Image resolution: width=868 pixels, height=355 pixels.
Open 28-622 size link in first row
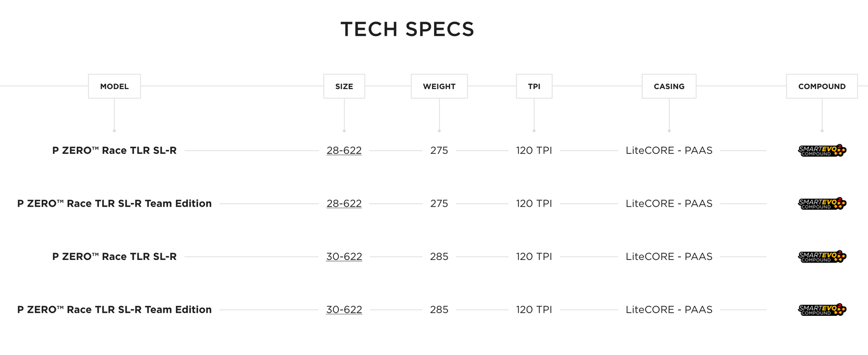(x=344, y=150)
